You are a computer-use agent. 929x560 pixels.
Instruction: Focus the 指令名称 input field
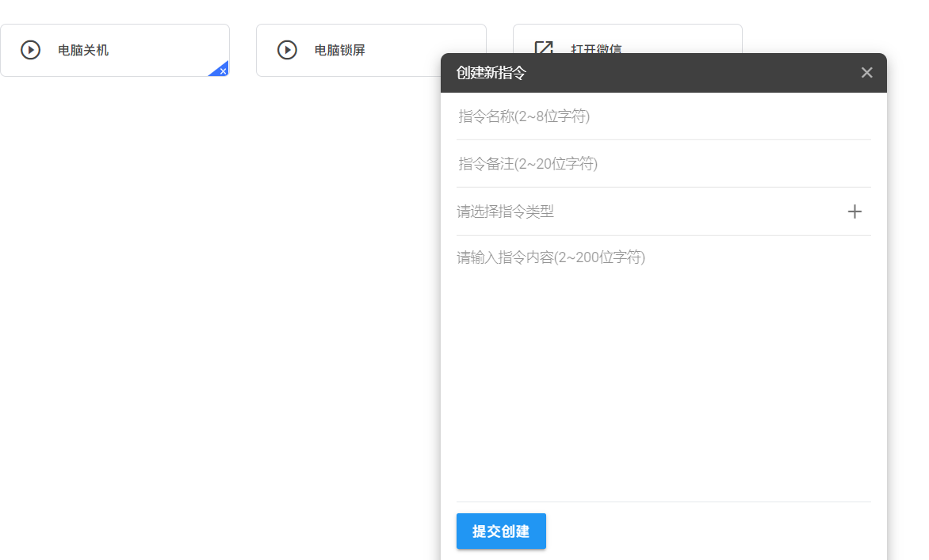pyautogui.click(x=663, y=116)
